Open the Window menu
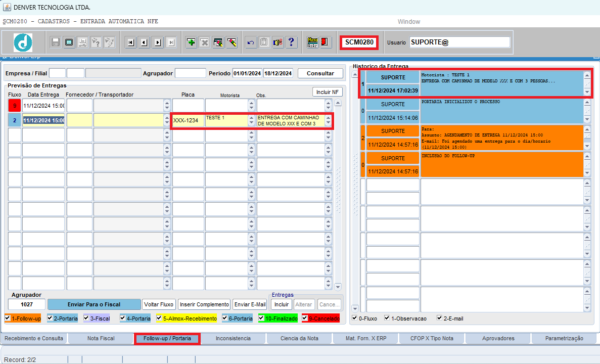The width and height of the screenshot is (600, 364). (408, 21)
